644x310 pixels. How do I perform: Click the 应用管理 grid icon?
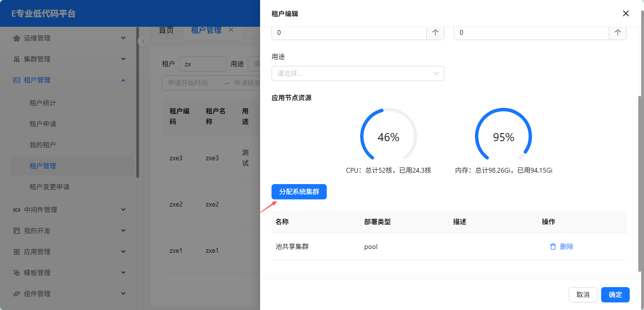[17, 252]
